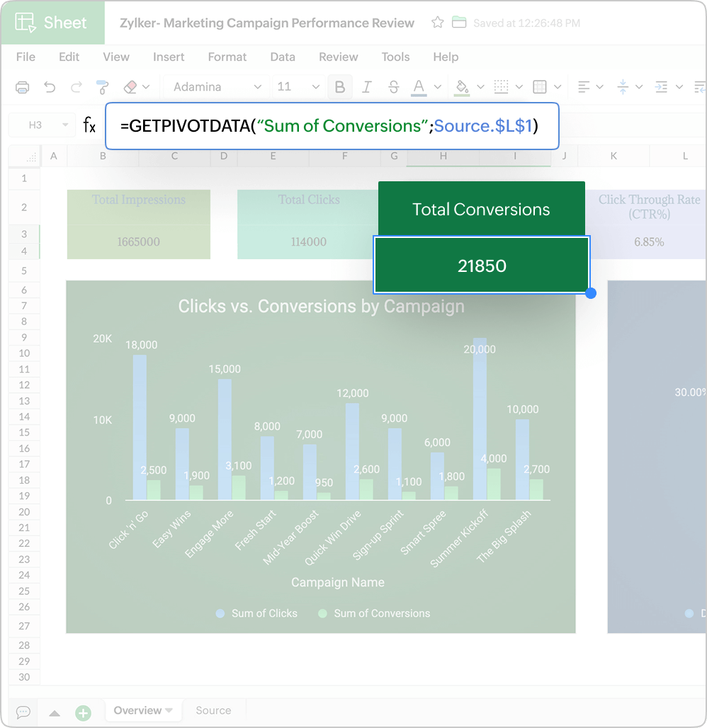Click the print icon in toolbar
The height and width of the screenshot is (728, 707).
23,87
